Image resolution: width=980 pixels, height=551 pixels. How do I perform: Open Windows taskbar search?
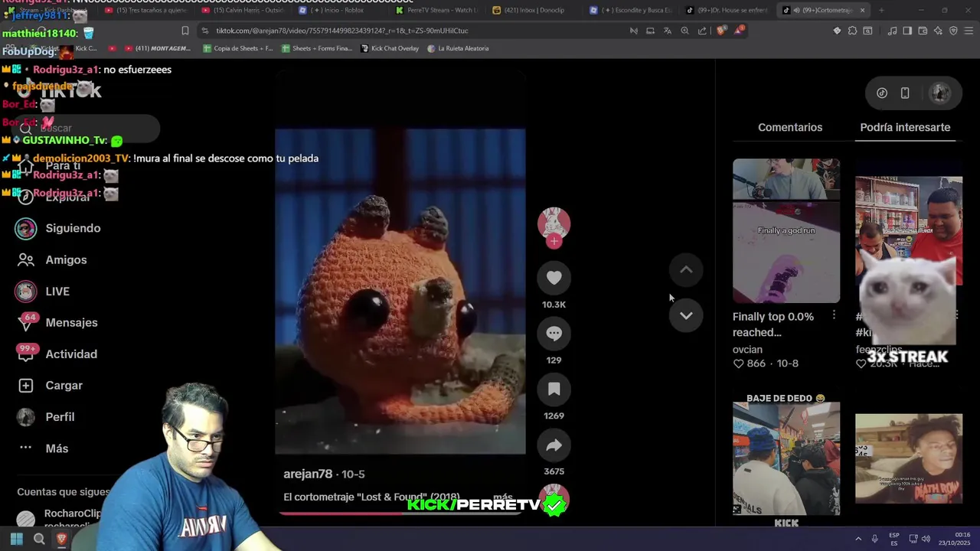39,539
